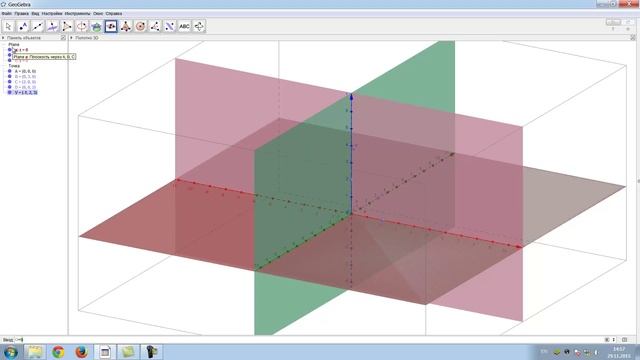Select point C row in object list
Image resolution: width=640 pixels, height=360 pixels.
25,82
